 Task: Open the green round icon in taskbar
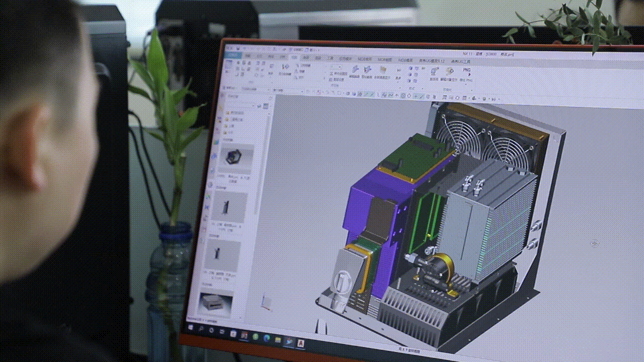click(255, 336)
